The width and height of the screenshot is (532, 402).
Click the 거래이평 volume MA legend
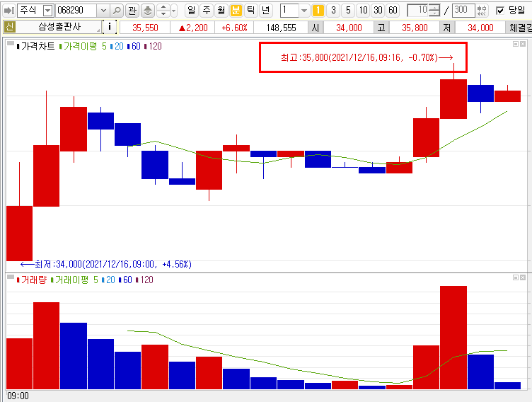tap(69, 280)
